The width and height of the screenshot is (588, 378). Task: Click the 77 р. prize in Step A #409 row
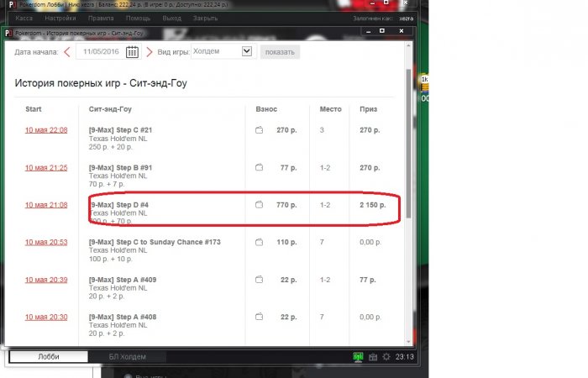coord(368,280)
